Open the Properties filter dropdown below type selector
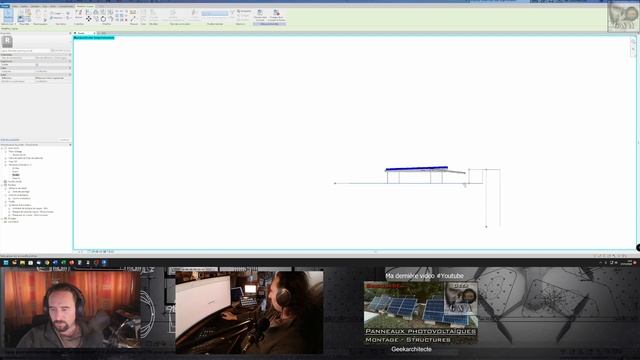Viewport: 640px width, 360px height. click(25, 51)
